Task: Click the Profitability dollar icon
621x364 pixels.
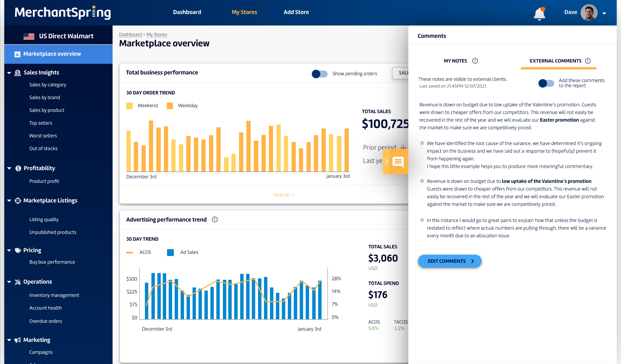Action: [18, 168]
